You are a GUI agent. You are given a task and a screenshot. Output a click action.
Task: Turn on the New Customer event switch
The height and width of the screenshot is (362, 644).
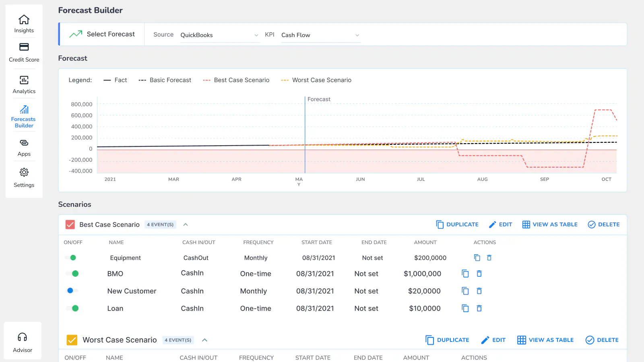[72, 290]
